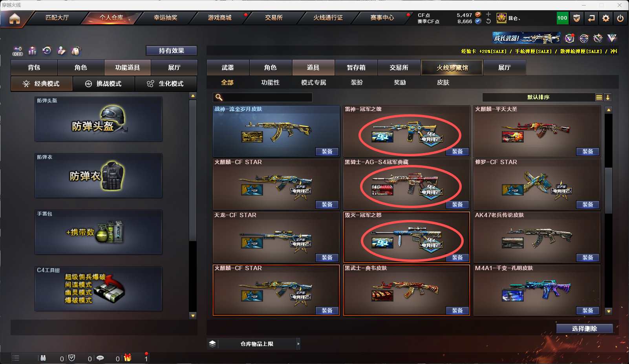
Task: Click the 选择删除 button
Action: [585, 329]
